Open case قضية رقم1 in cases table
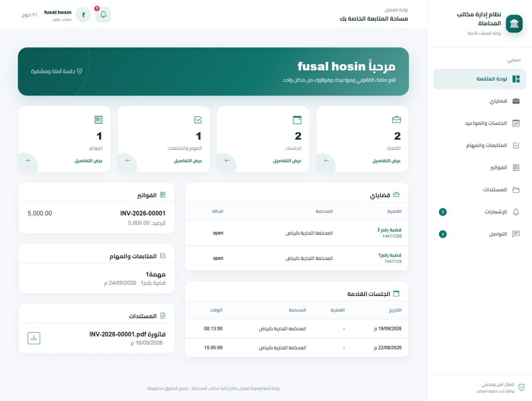 click(390, 255)
